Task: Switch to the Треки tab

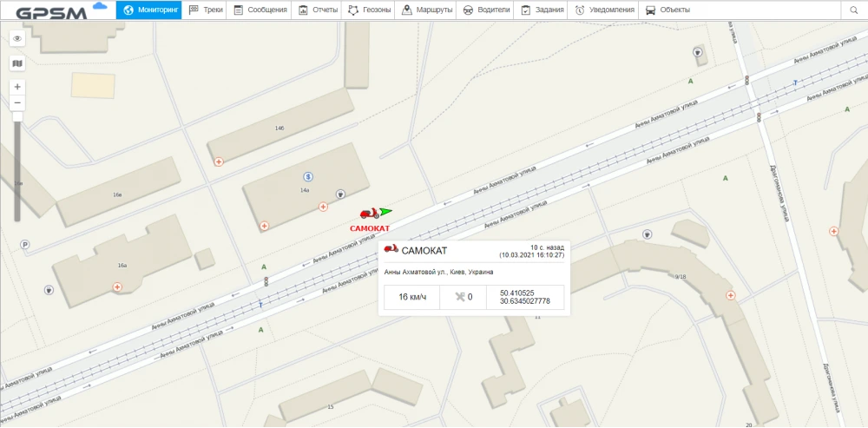Action: point(206,10)
